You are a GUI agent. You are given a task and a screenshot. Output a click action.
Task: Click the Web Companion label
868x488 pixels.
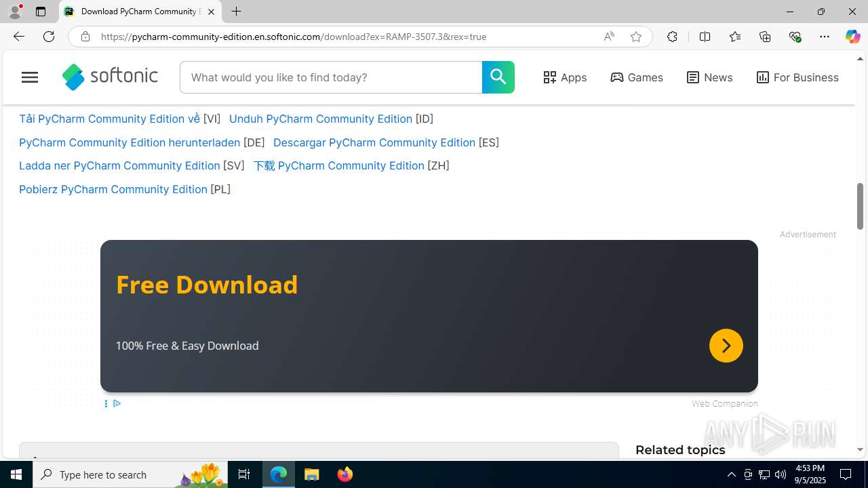[725, 403]
